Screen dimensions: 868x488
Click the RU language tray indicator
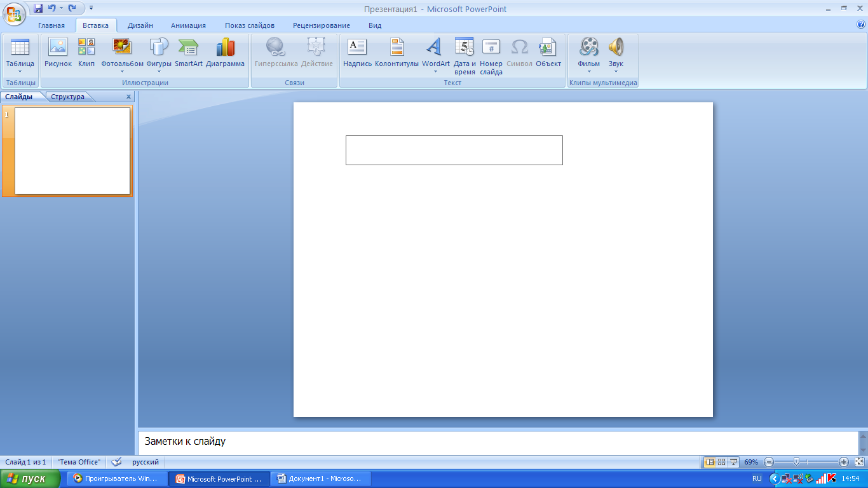pyautogui.click(x=757, y=478)
